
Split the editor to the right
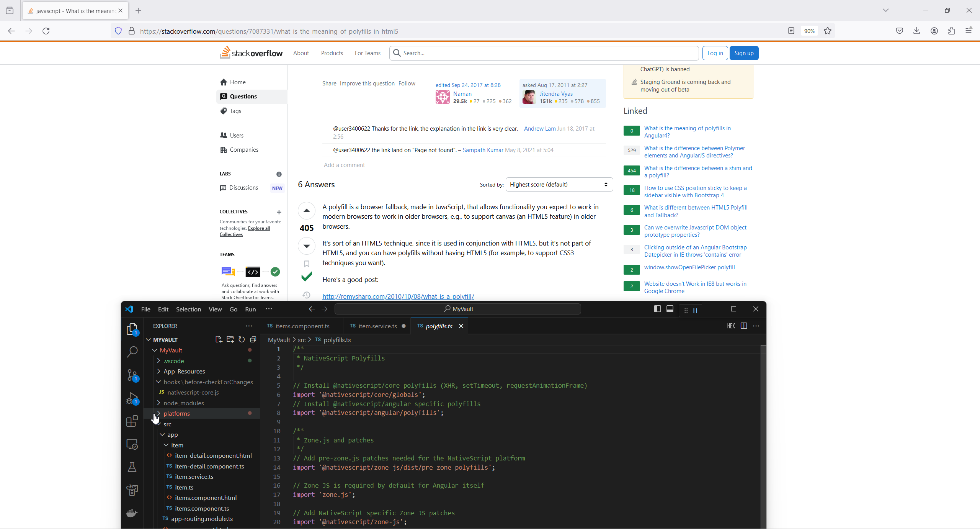pos(744,326)
